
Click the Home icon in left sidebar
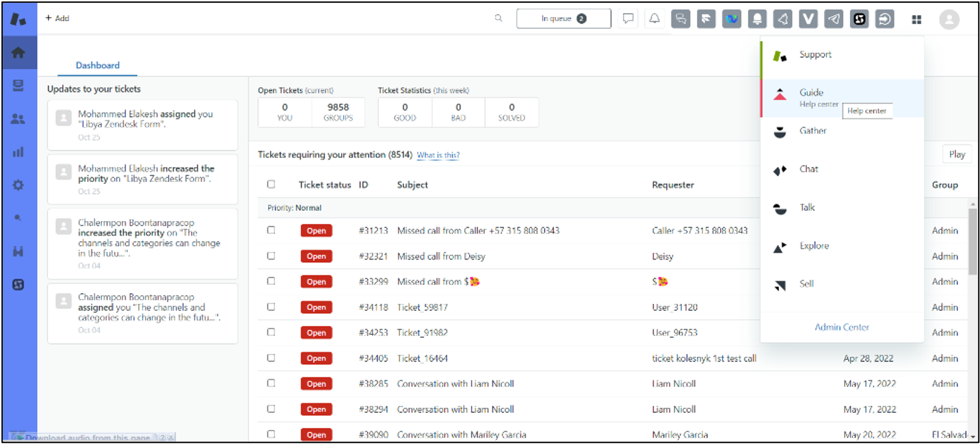coord(18,53)
